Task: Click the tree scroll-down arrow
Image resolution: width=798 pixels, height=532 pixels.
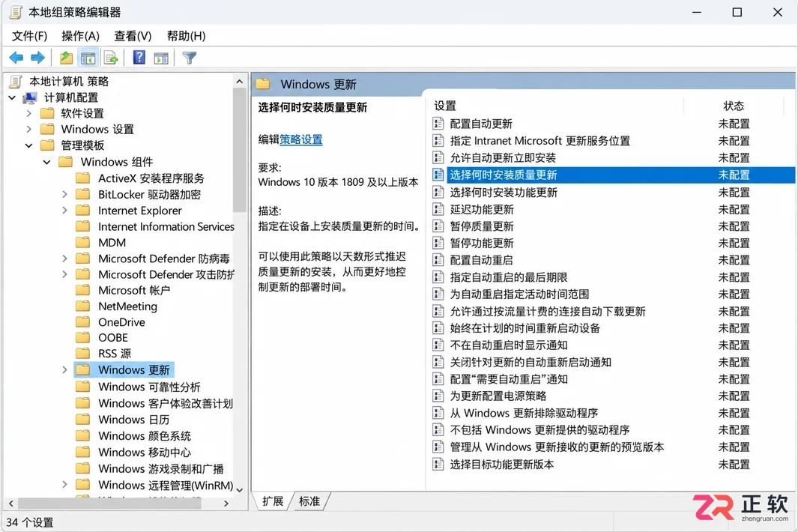Action: tap(240, 489)
